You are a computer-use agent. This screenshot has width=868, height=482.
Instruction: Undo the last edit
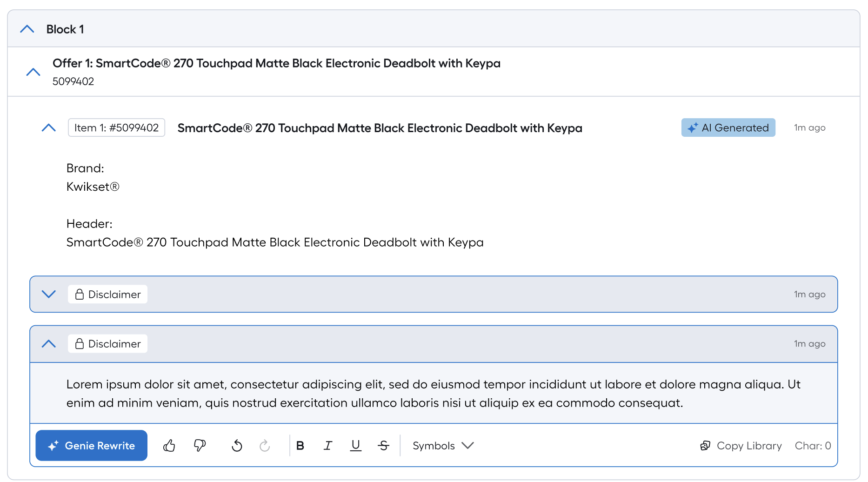237,446
